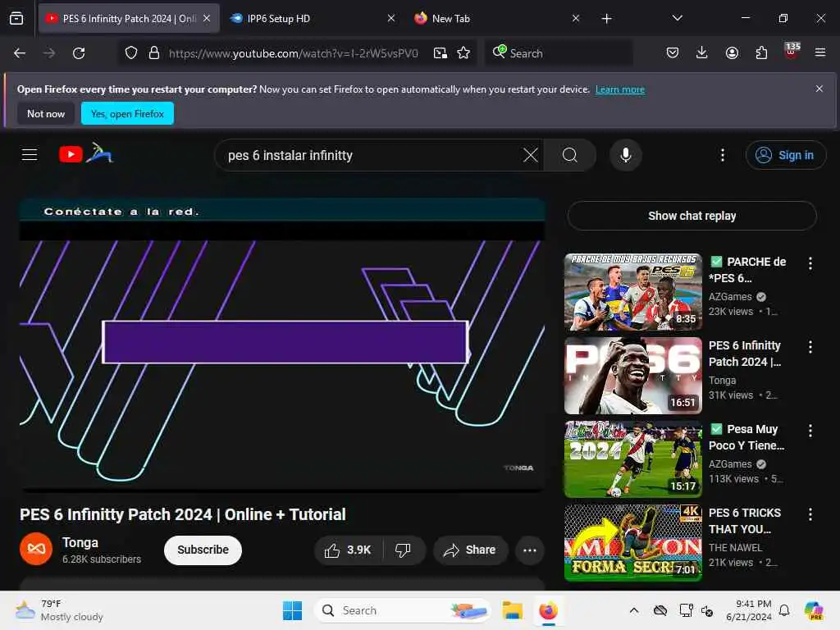Dismiss the Open Firefox notification bar
This screenshot has height=630, width=840.
coord(819,89)
